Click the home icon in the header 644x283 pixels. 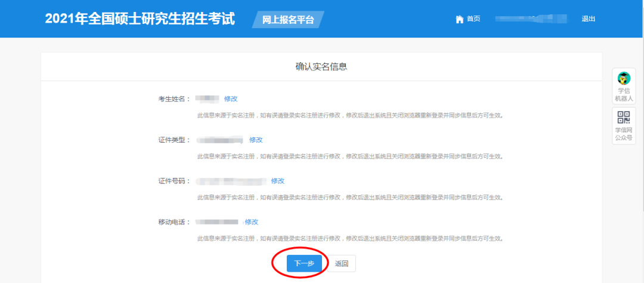click(x=459, y=19)
